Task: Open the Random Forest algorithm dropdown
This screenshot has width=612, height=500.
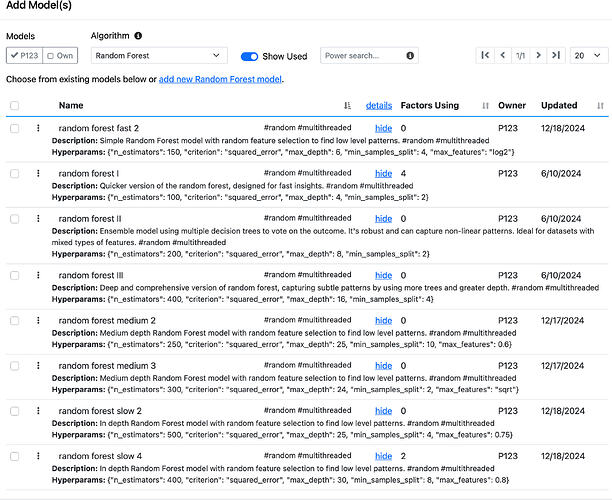Action: [159, 55]
